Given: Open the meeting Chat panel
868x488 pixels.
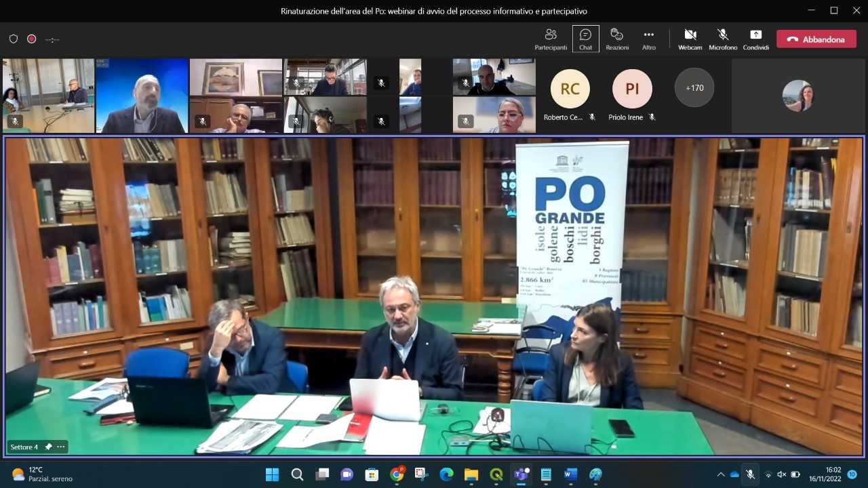Looking at the screenshot, I should coord(585,39).
